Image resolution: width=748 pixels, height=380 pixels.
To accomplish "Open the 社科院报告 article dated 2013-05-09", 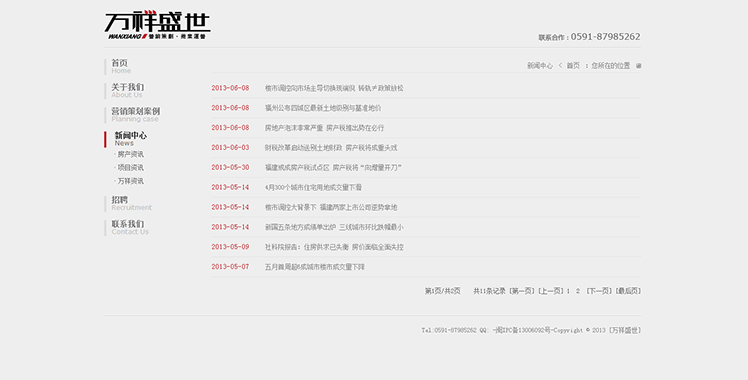I will tap(334, 247).
